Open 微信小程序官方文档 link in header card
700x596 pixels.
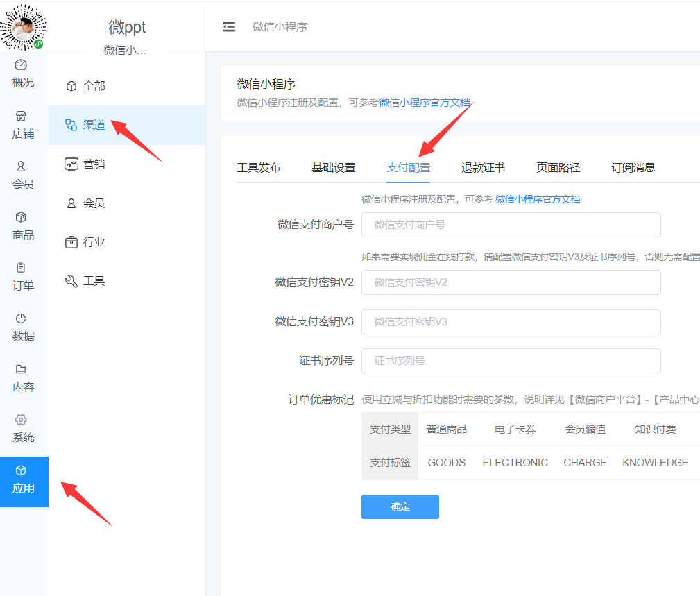[425, 103]
